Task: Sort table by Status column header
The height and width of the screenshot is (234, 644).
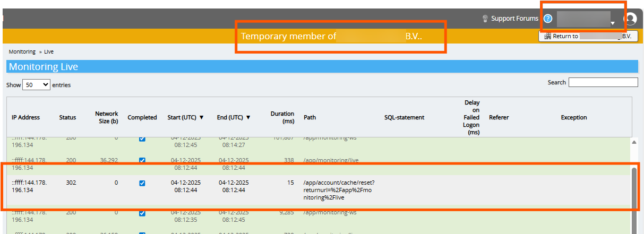Action: click(x=67, y=117)
